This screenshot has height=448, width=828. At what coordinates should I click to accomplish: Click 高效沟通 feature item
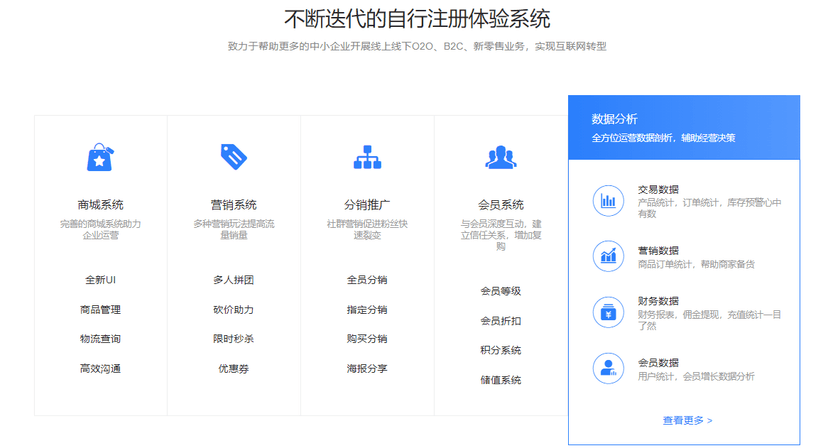pyautogui.click(x=100, y=369)
